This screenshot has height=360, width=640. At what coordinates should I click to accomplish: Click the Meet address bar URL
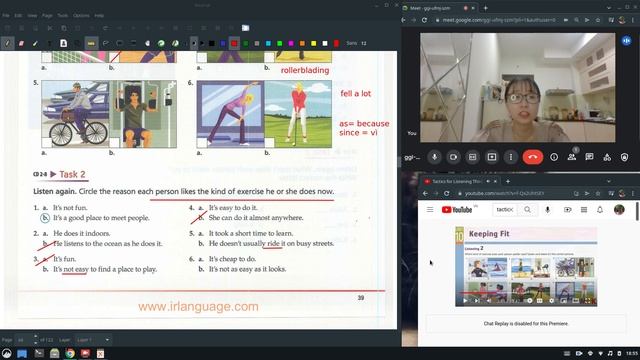pos(499,20)
